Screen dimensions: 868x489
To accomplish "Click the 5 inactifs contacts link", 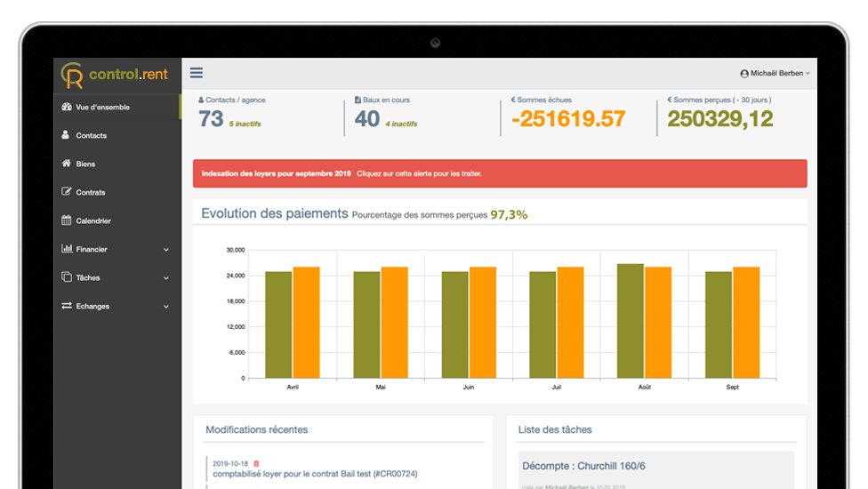I will [x=245, y=124].
